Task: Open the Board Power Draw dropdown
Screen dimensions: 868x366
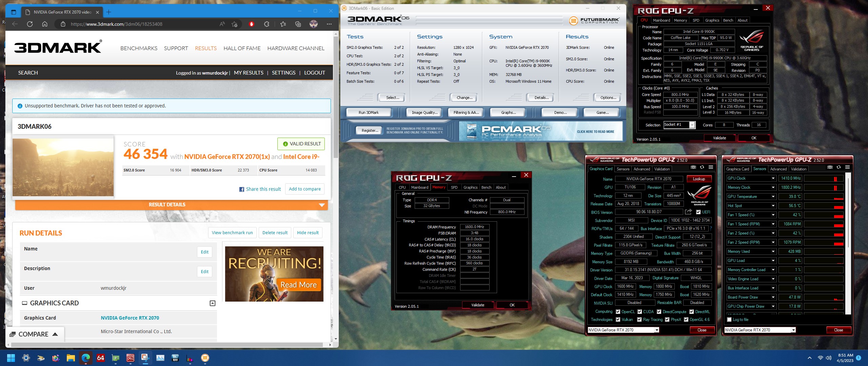Action: (773, 297)
